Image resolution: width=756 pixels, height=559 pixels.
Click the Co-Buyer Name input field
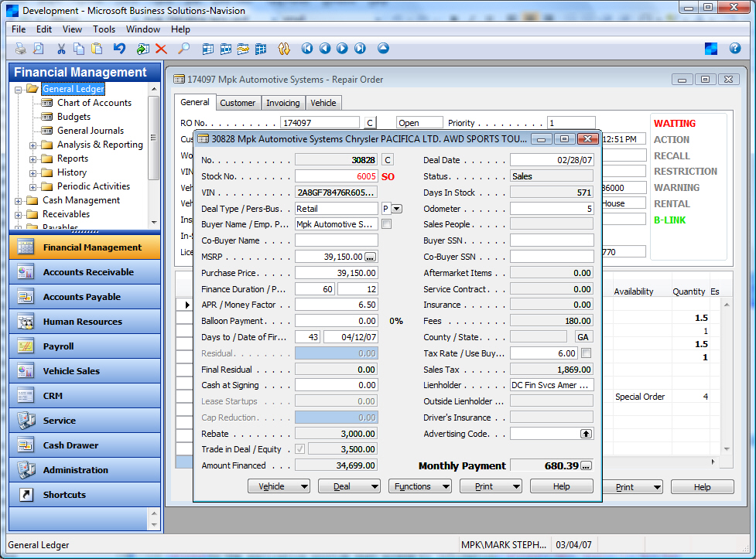click(336, 240)
